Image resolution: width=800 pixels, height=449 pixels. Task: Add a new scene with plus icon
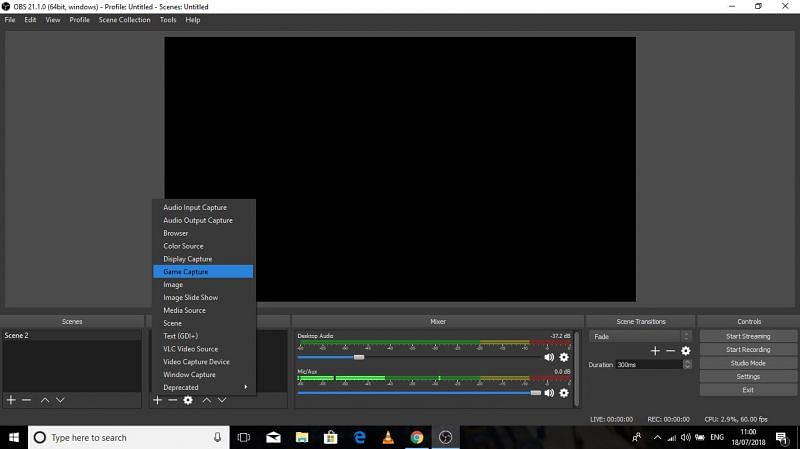click(11, 400)
